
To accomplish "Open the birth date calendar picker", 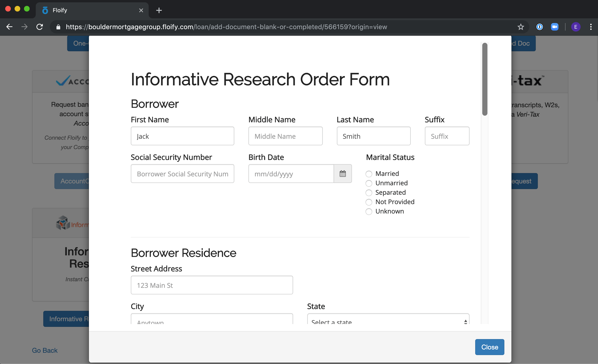I will tap(343, 174).
